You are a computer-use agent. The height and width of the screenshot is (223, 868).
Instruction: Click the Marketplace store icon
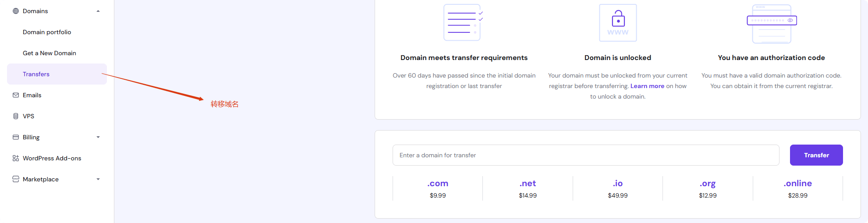[x=16, y=179]
